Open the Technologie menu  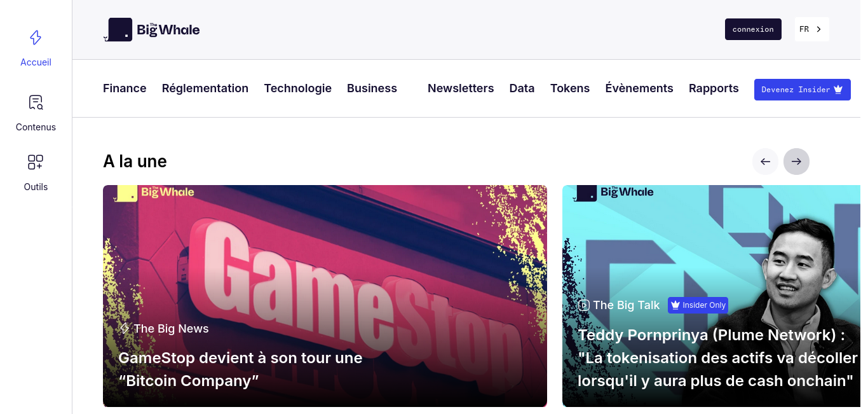point(298,88)
